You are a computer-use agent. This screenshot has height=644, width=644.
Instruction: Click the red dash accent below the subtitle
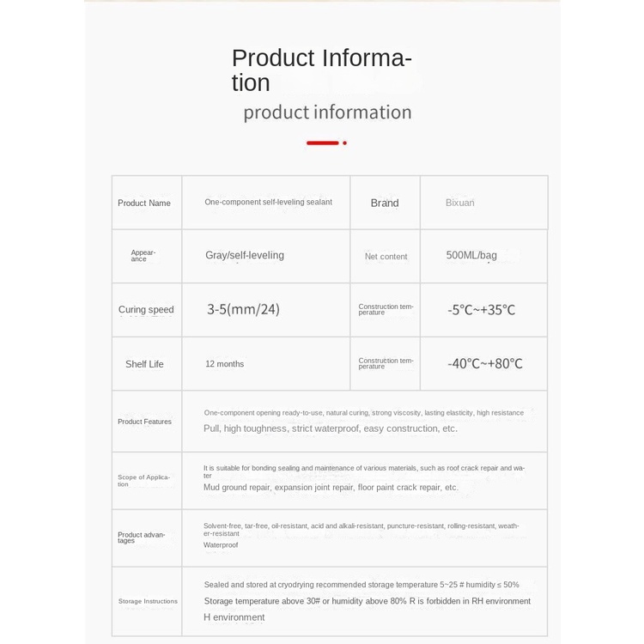tap(323, 143)
